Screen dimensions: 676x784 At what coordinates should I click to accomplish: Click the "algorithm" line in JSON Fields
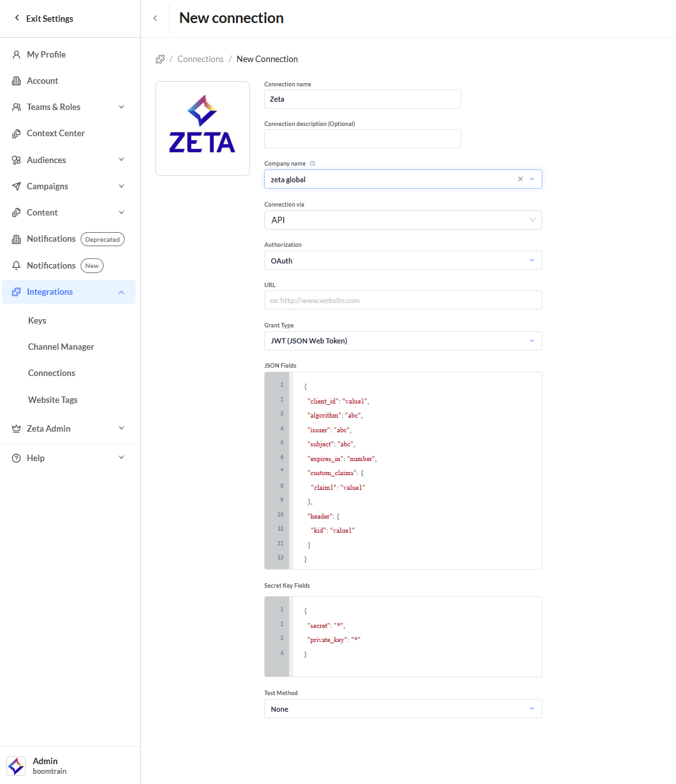pos(334,416)
